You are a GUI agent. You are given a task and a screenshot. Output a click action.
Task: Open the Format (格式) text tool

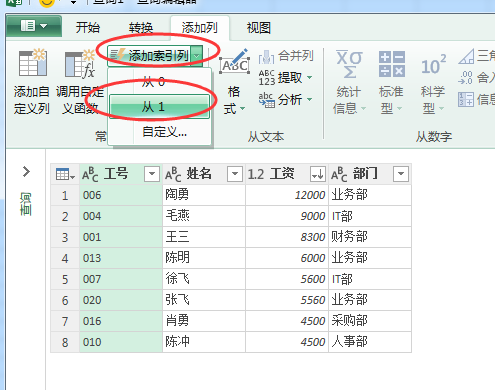(234, 83)
